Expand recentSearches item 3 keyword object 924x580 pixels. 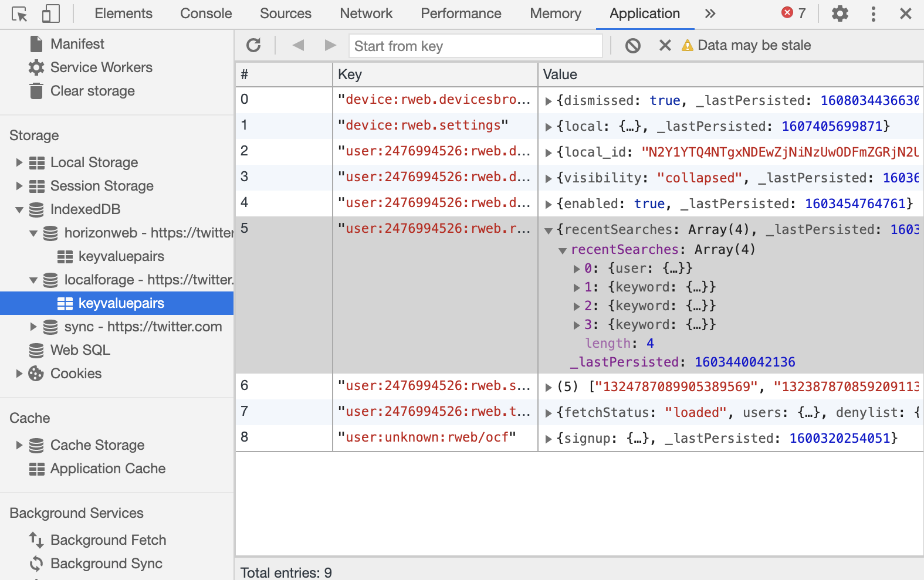(577, 325)
